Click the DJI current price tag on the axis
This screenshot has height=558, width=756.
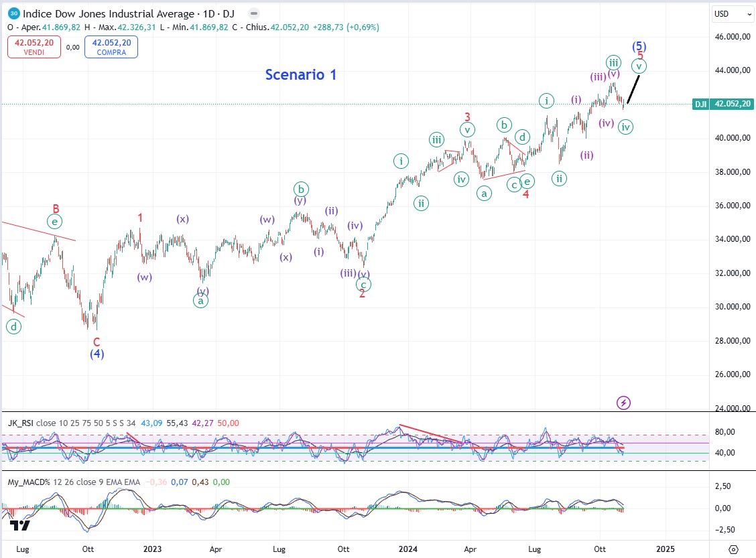tap(722, 104)
